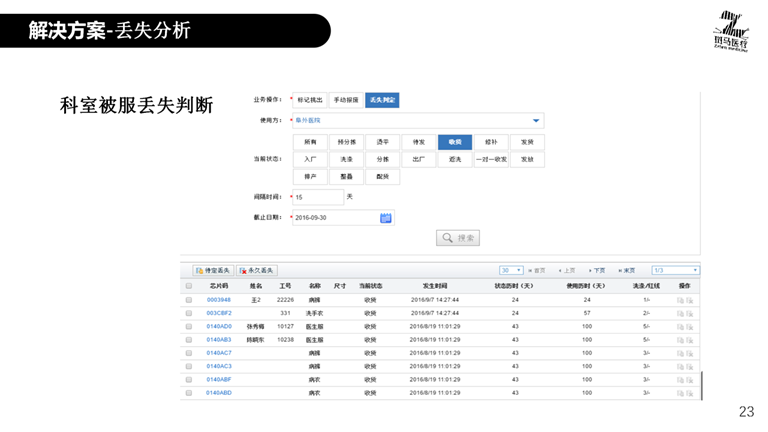Tick the checkbox for chip 0003948
Viewport: 768px width, 432px height.
(x=189, y=300)
